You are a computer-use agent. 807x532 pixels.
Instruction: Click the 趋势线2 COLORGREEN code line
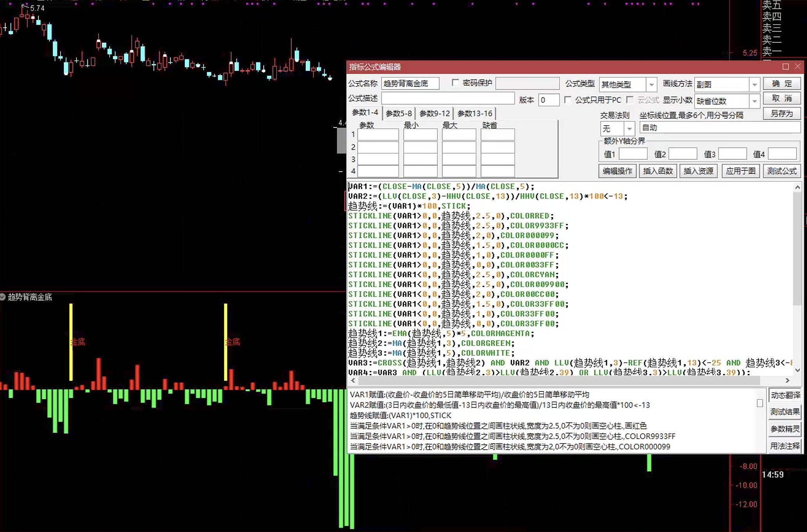(431, 343)
